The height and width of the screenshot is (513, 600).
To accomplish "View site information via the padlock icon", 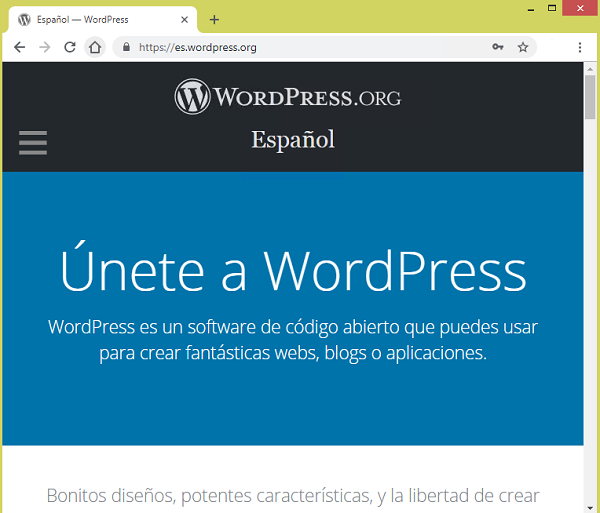I will [126, 47].
